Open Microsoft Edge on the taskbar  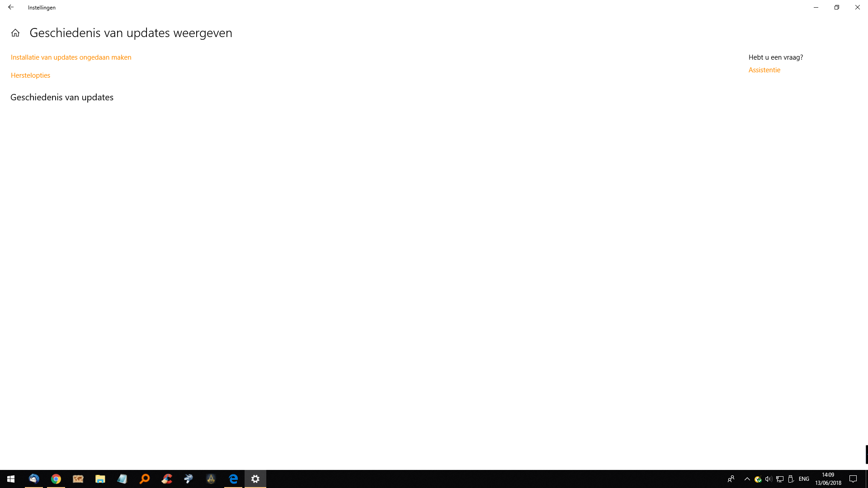pos(233,479)
